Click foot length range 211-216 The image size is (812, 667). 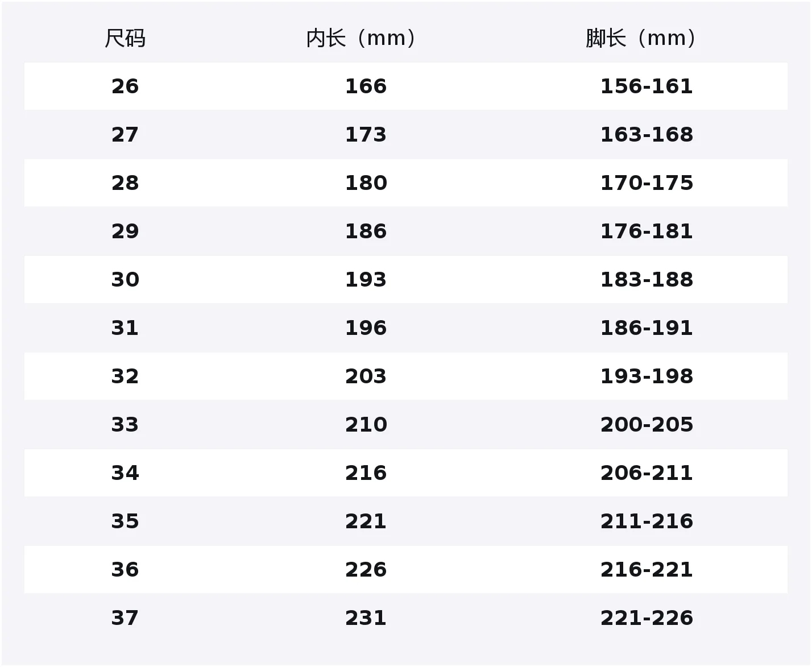tap(647, 521)
